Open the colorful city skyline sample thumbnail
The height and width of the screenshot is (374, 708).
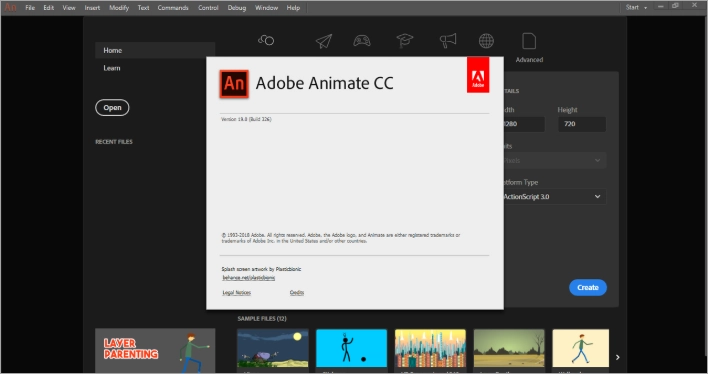[x=430, y=348]
